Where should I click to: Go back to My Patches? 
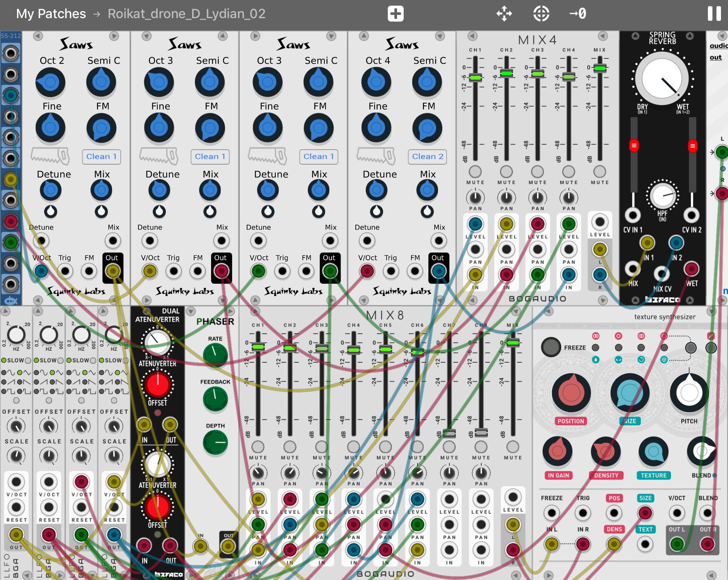point(51,14)
